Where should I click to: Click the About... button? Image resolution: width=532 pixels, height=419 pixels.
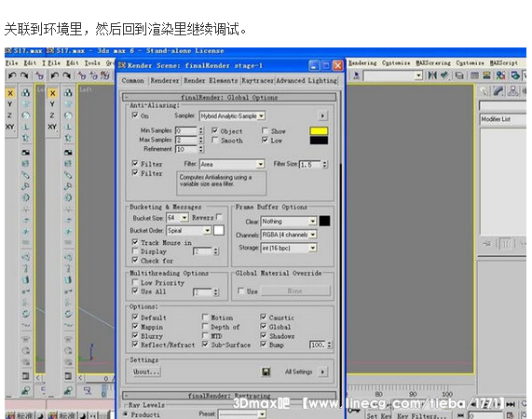coord(146,372)
